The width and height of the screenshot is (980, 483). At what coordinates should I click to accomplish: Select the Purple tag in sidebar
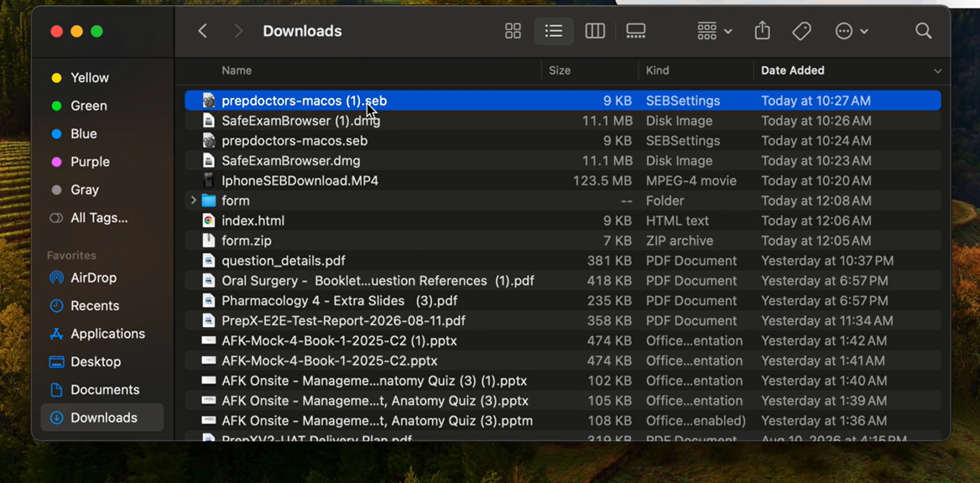click(90, 162)
